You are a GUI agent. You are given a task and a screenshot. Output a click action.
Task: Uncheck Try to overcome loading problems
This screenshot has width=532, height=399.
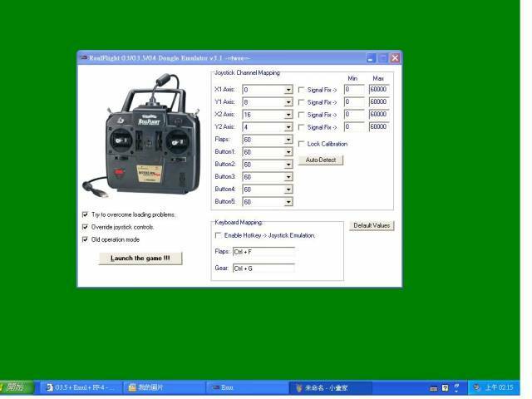coord(85,214)
